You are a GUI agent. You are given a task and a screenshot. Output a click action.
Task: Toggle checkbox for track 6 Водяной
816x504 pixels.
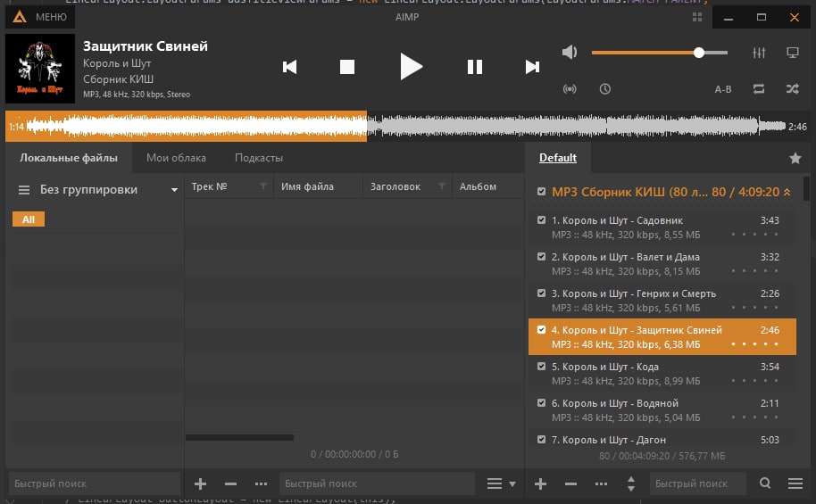(541, 402)
